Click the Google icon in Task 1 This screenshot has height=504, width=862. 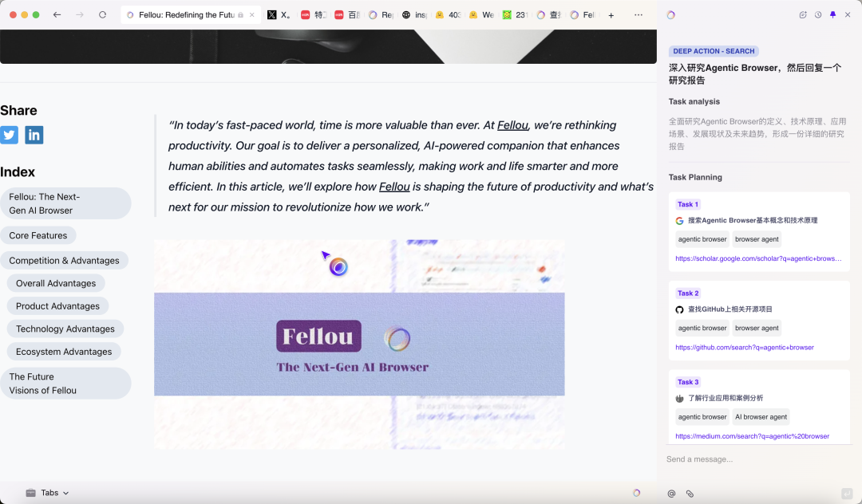pos(679,221)
